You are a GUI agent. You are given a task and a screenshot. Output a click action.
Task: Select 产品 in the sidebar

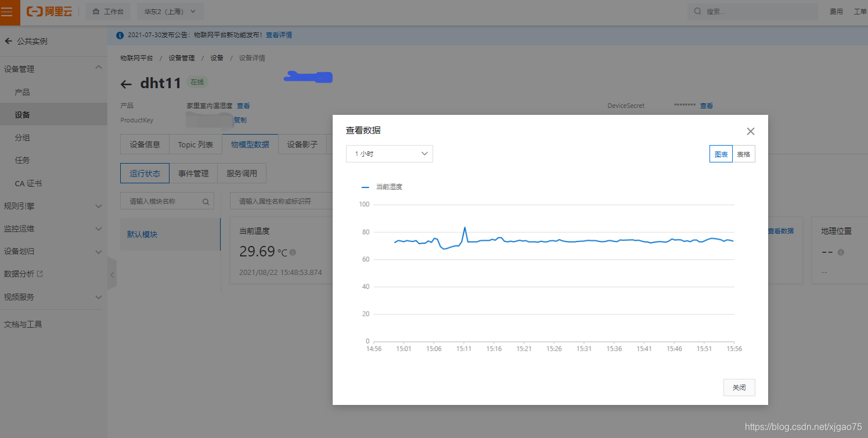(53, 92)
